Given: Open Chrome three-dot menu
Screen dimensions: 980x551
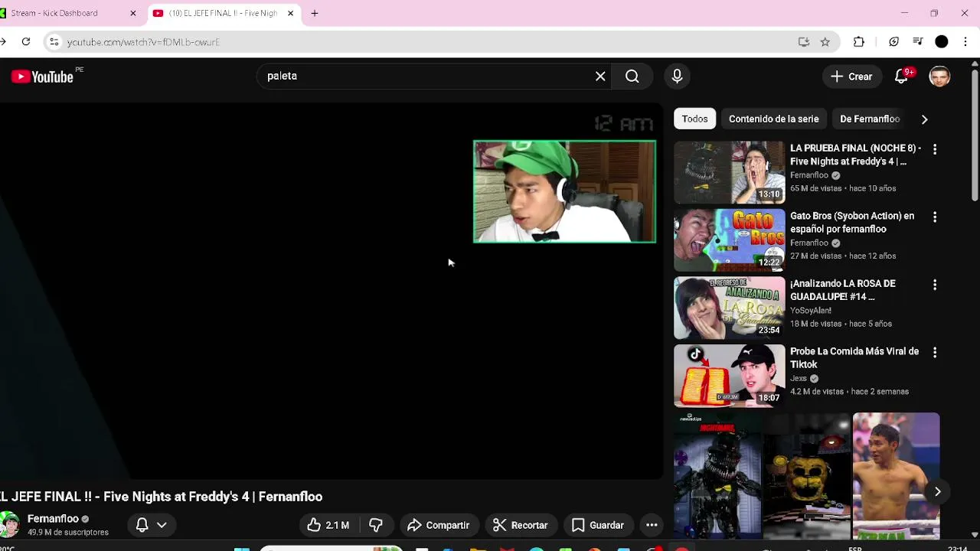Looking at the screenshot, I should point(966,42).
